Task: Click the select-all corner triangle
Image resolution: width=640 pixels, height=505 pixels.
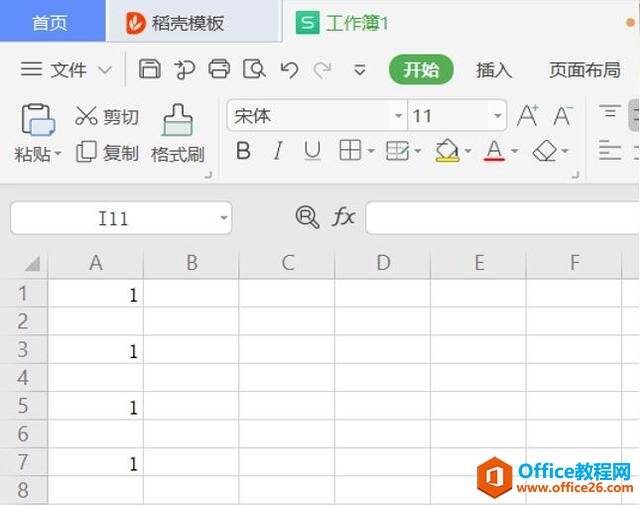Action: (32, 264)
